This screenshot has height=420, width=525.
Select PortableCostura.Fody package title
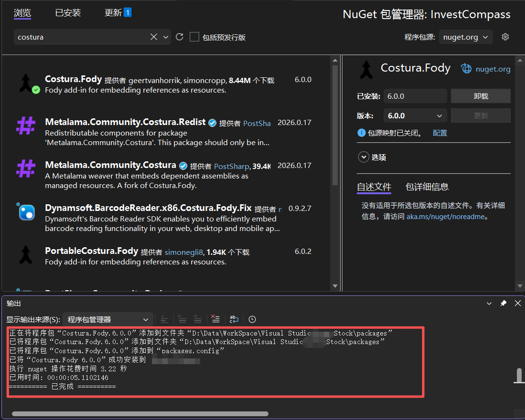[x=91, y=251]
